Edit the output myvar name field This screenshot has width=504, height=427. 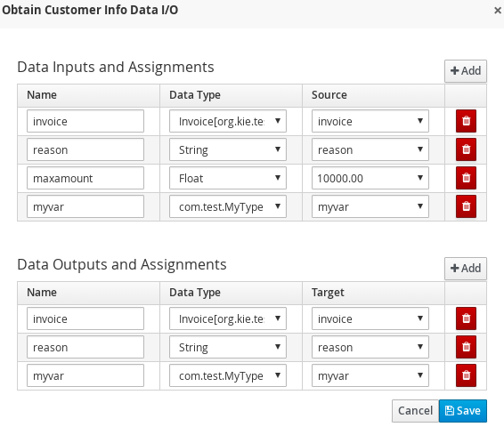(x=85, y=375)
